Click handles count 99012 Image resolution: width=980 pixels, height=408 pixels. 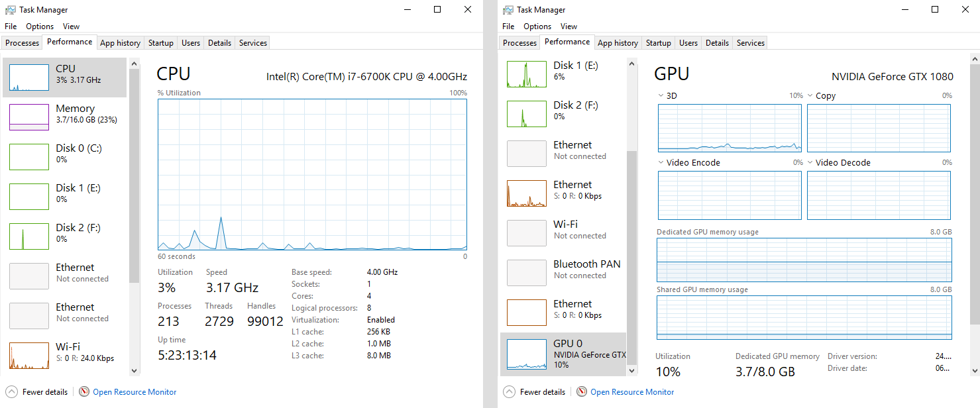(x=265, y=321)
